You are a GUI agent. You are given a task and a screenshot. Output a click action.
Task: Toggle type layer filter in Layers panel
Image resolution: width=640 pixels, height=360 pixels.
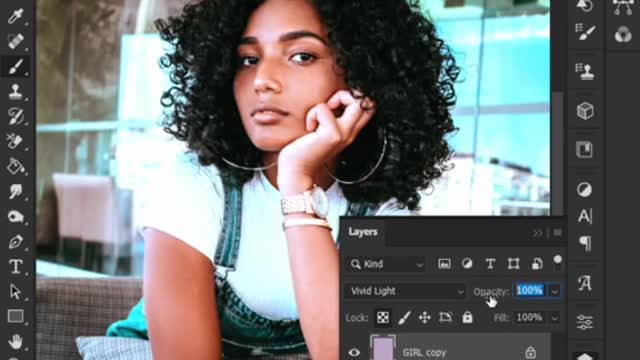490,264
